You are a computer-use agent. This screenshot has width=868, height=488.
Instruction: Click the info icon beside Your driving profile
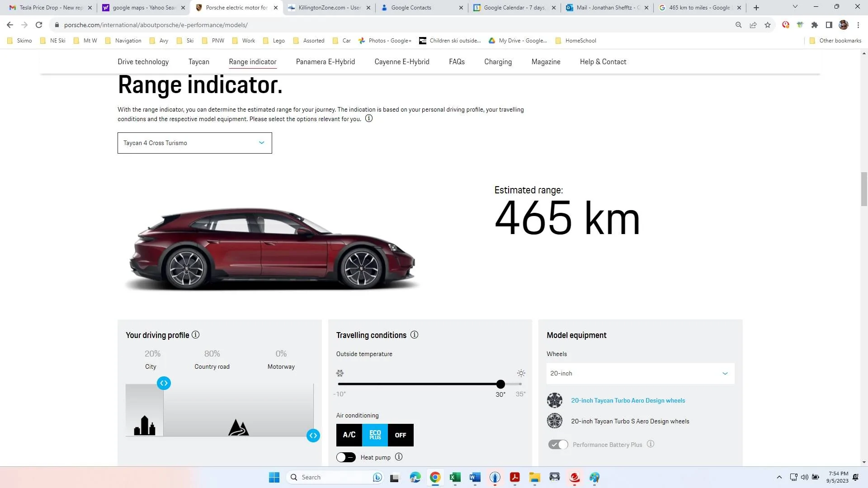click(195, 335)
